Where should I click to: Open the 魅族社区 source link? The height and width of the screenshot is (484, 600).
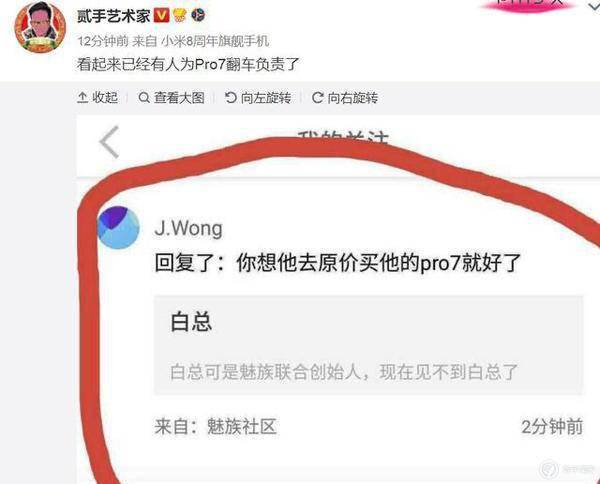point(241,426)
